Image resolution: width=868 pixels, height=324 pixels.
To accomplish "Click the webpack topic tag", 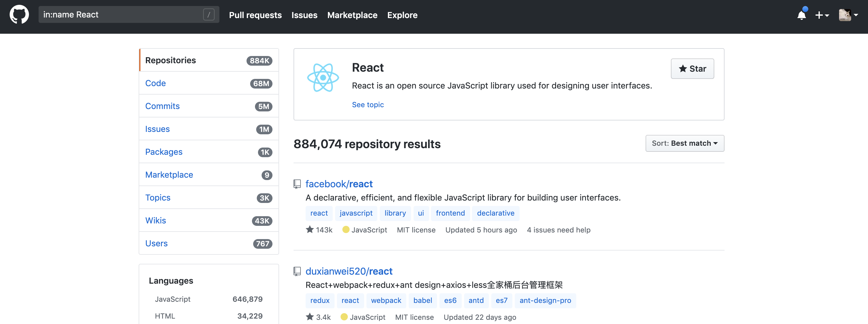I will pos(386,301).
